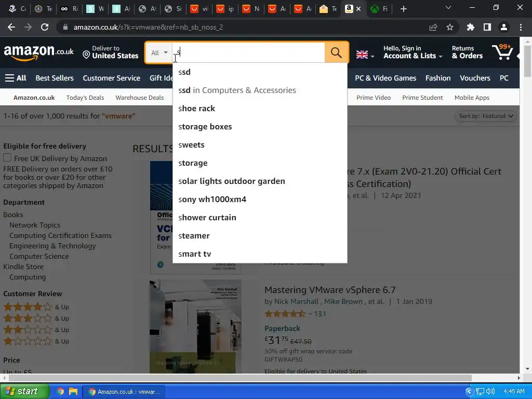Click the Mastering VMware vSphere book cover
This screenshot has width=532, height=399.
coord(195,326)
